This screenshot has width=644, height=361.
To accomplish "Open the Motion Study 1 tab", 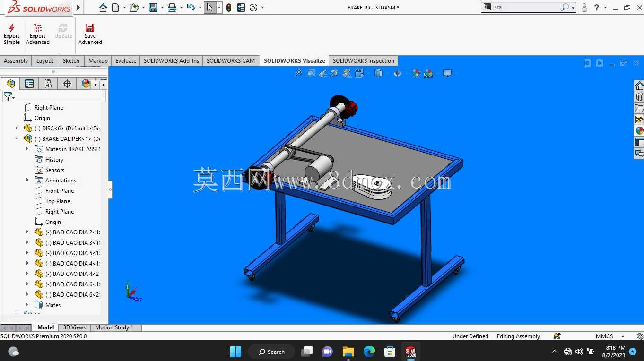I will [114, 327].
